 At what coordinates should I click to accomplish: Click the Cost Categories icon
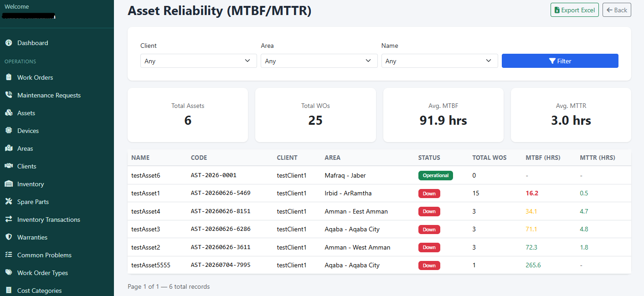coord(8,291)
